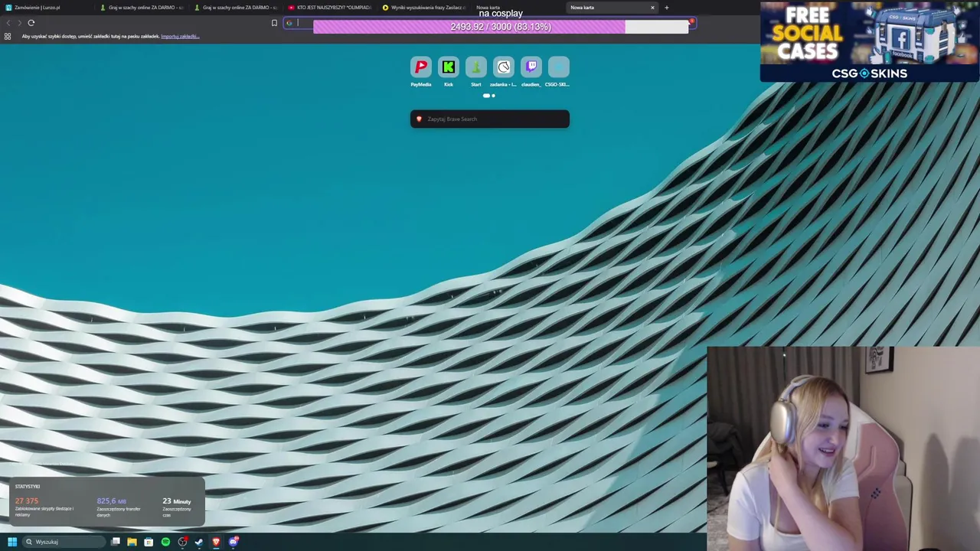980x551 pixels.
Task: Open Spotify from the taskbar
Action: 165,542
